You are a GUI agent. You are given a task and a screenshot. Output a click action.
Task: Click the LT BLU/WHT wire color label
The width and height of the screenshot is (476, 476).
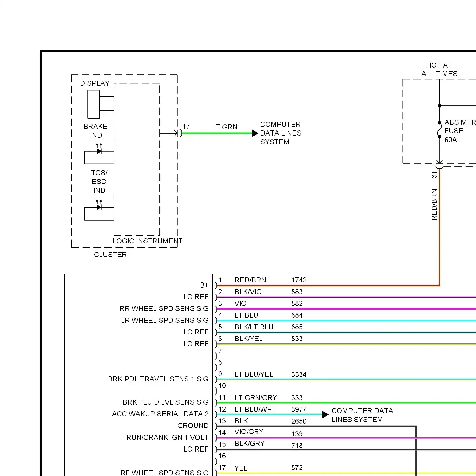point(255,409)
